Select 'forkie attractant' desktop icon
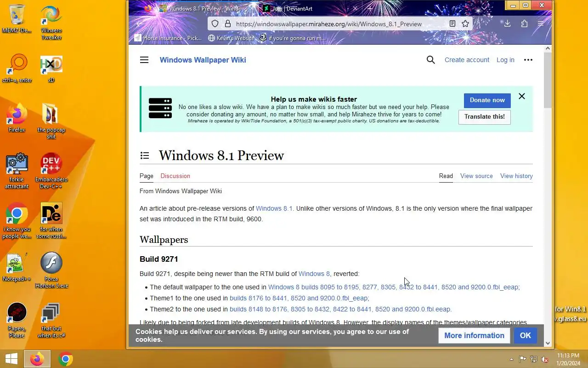 tap(17, 171)
